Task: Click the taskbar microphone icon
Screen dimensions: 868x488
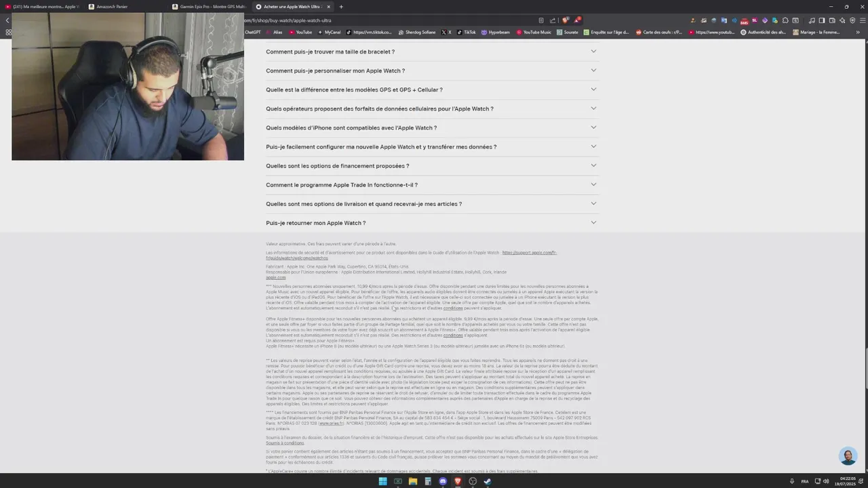Action: click(792, 481)
